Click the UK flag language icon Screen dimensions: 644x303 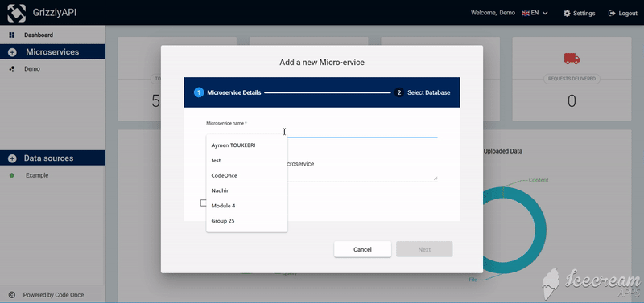pos(526,13)
